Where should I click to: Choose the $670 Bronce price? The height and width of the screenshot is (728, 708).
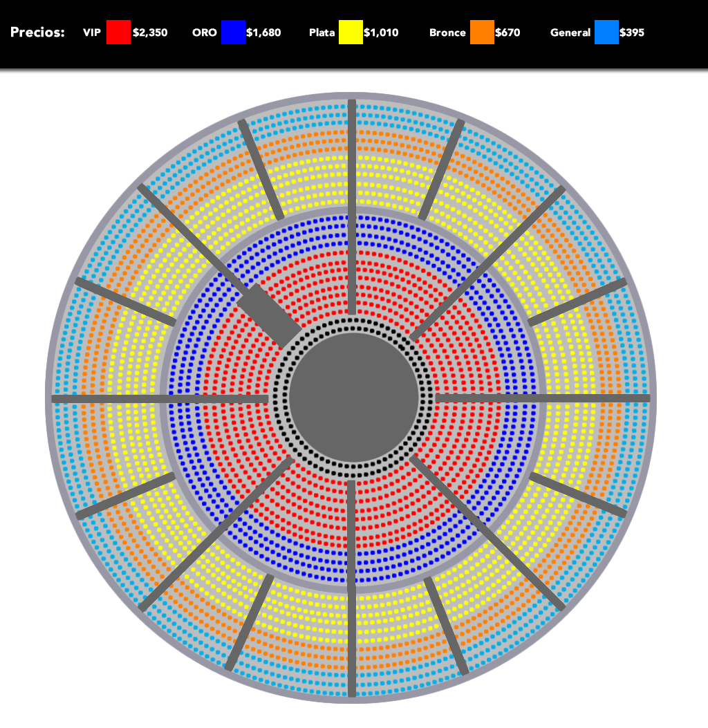coord(507,32)
